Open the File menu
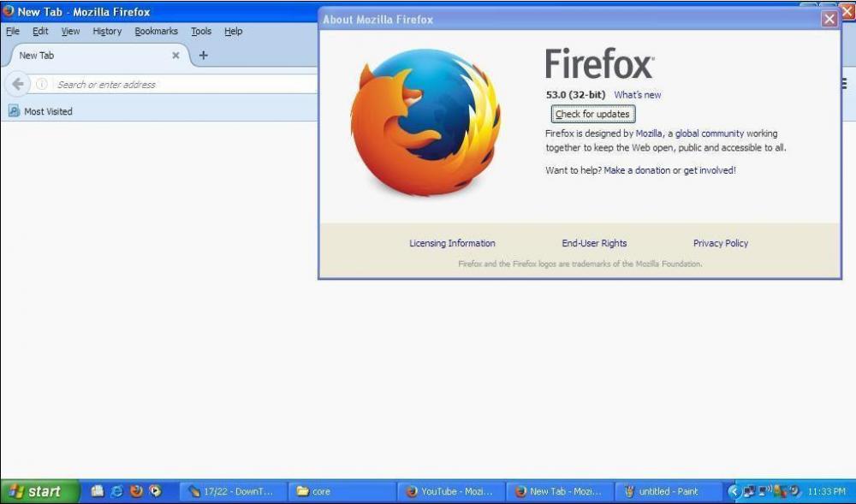856x504 pixels. click(13, 31)
